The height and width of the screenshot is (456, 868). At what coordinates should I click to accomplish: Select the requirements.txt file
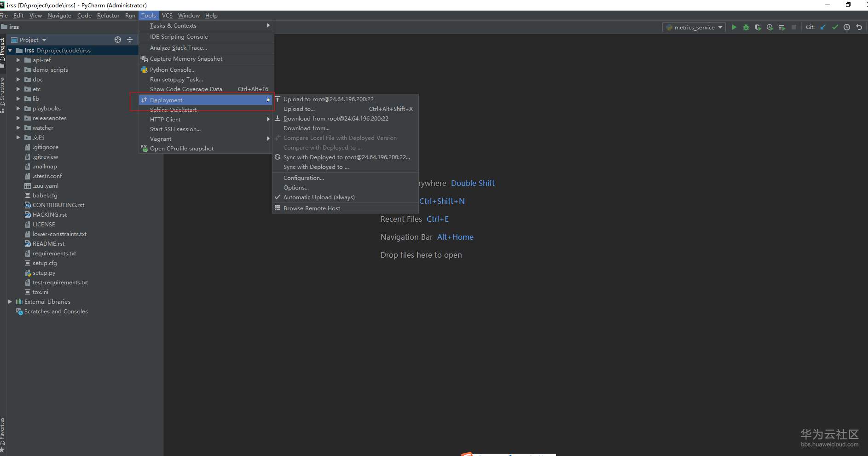(x=54, y=254)
